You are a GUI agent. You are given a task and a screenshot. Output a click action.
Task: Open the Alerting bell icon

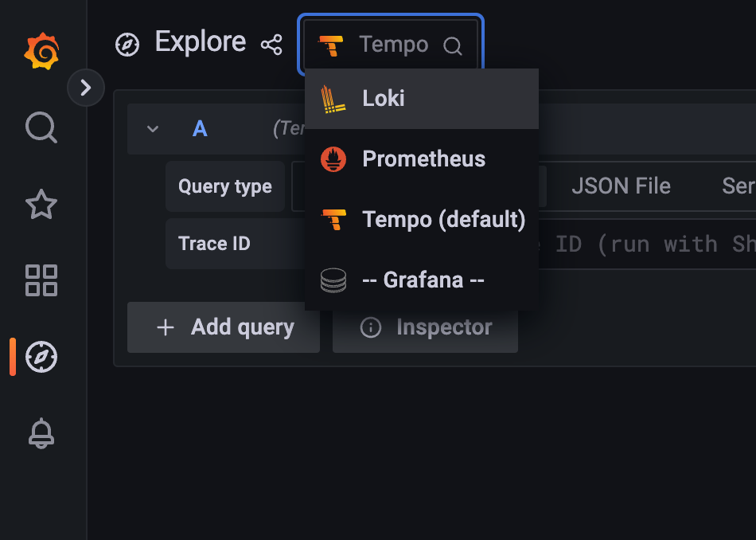[x=41, y=433]
